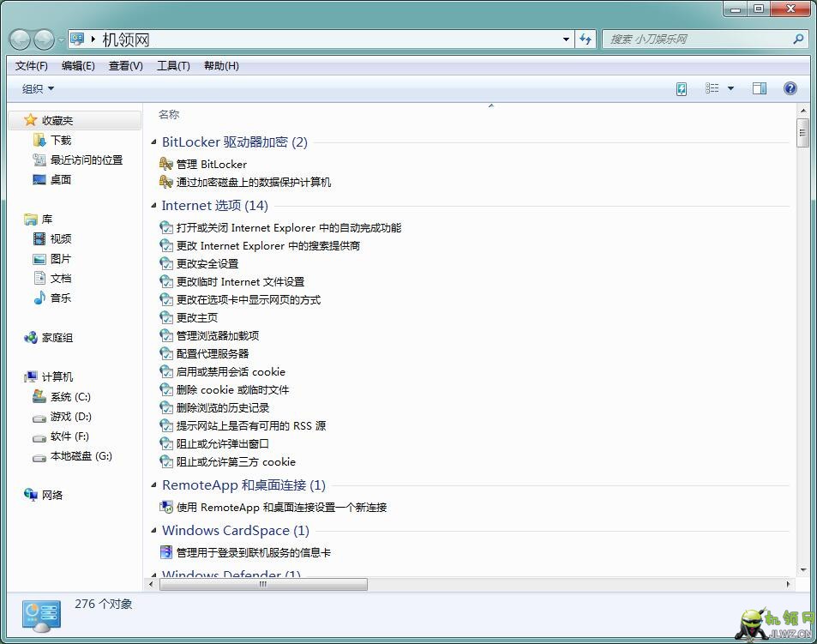817x644 pixels.
Task: Select 收藏夹 in the navigation pane
Action: [x=57, y=120]
